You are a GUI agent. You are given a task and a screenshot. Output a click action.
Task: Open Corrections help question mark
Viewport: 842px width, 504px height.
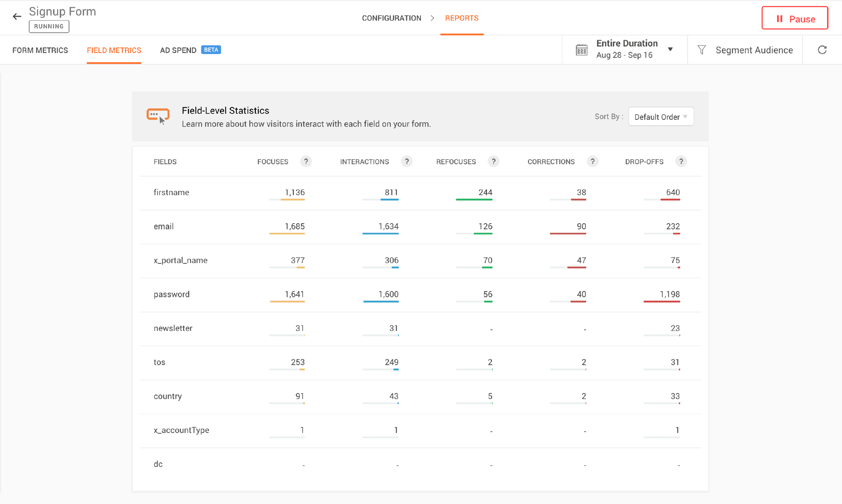coord(592,161)
